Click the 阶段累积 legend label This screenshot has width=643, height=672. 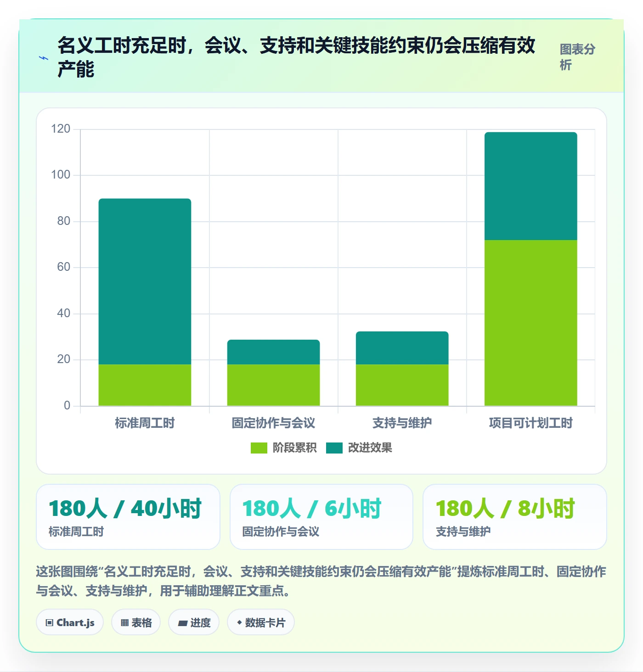click(x=294, y=448)
